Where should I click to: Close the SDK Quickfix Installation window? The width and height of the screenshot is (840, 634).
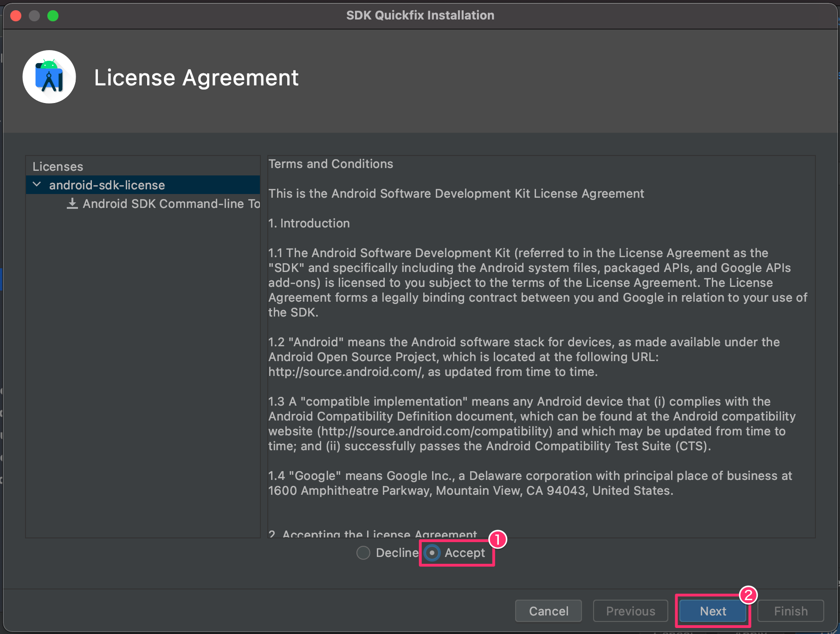click(x=16, y=16)
